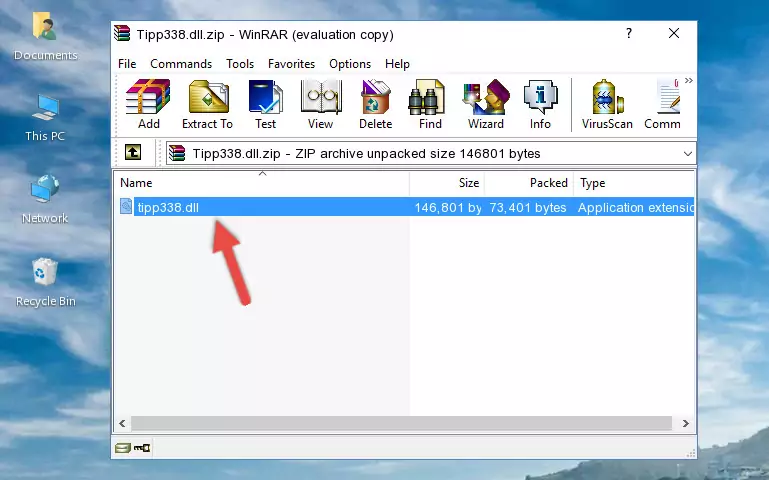Screen dimensions: 769x480
Task: Sort by Size column header
Action: (447, 183)
